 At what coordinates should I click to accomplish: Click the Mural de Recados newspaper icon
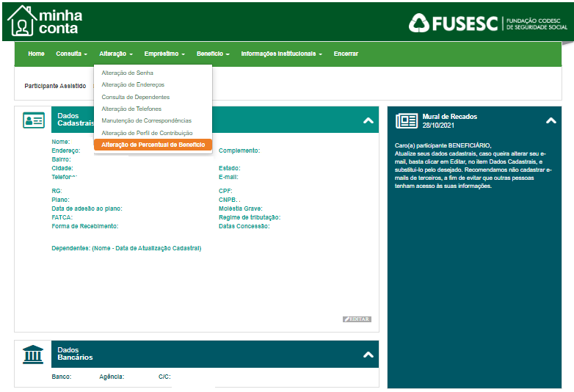[406, 120]
